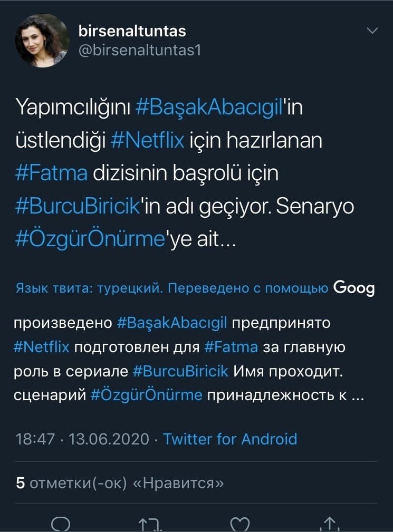Screen dimensions: 393x532
Task: Retweet this tweet using the retweet icon
Action: [x=150, y=525]
